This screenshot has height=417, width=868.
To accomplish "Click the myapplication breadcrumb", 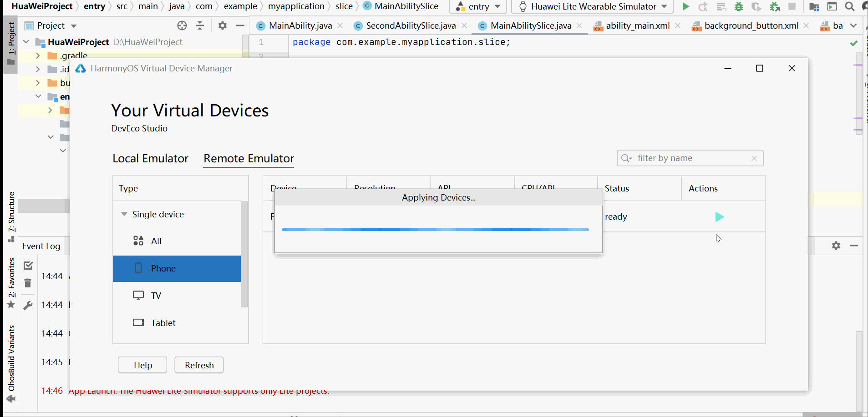I will (x=296, y=6).
